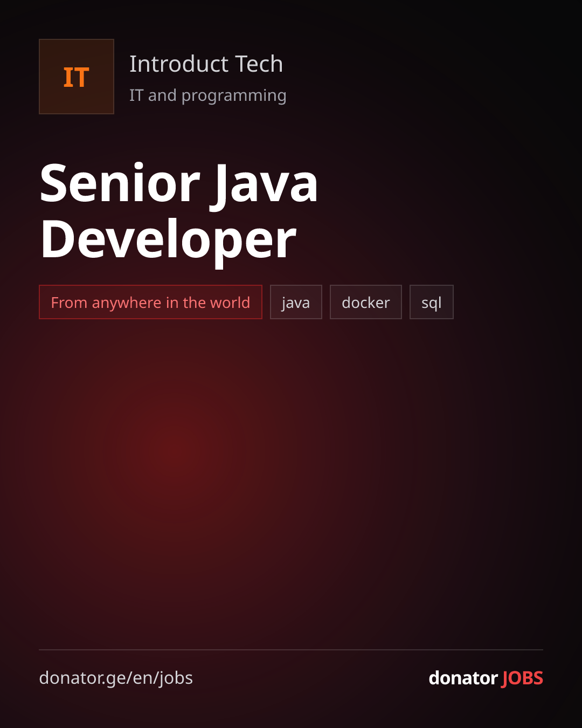582x728 pixels.
Task: Click the orange IT company logo
Action: 77,77
